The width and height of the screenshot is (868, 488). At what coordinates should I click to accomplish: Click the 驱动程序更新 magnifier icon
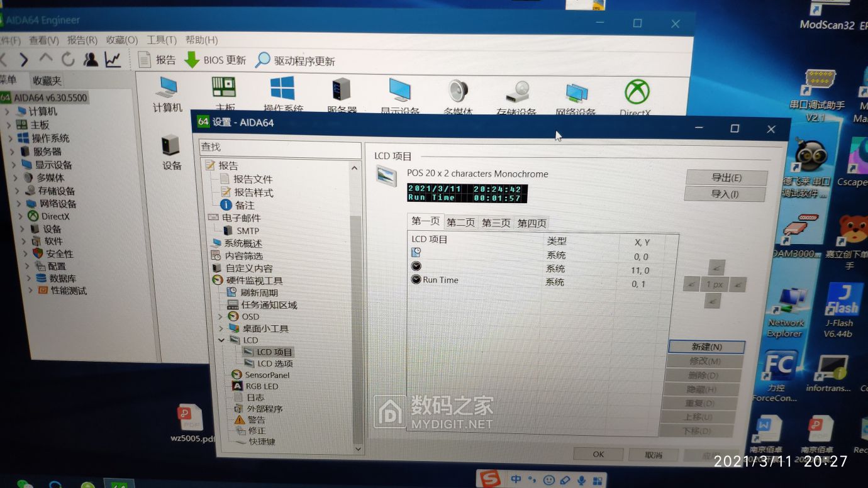point(262,60)
